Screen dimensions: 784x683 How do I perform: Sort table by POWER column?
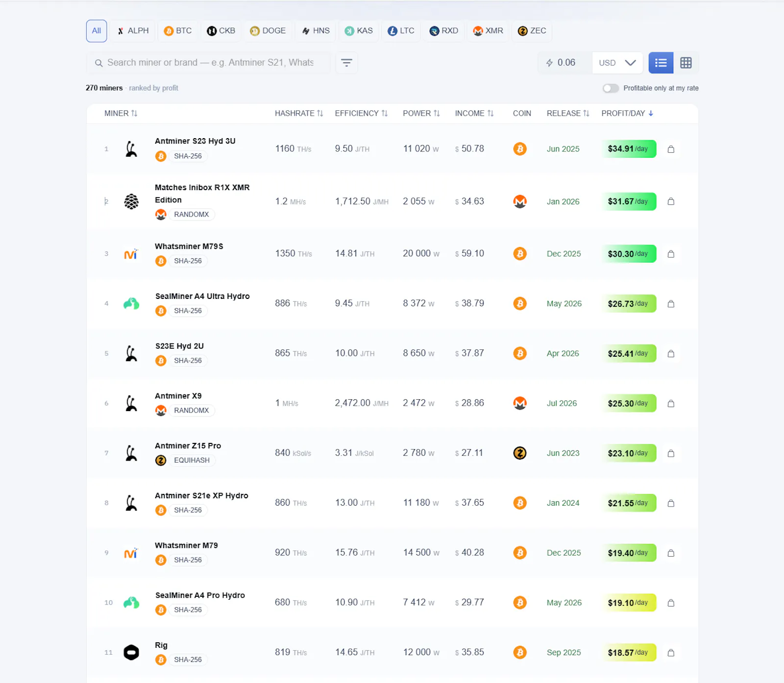click(421, 113)
